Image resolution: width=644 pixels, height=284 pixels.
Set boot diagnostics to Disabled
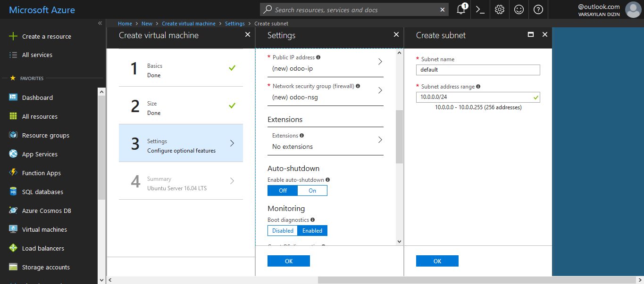pyautogui.click(x=283, y=231)
